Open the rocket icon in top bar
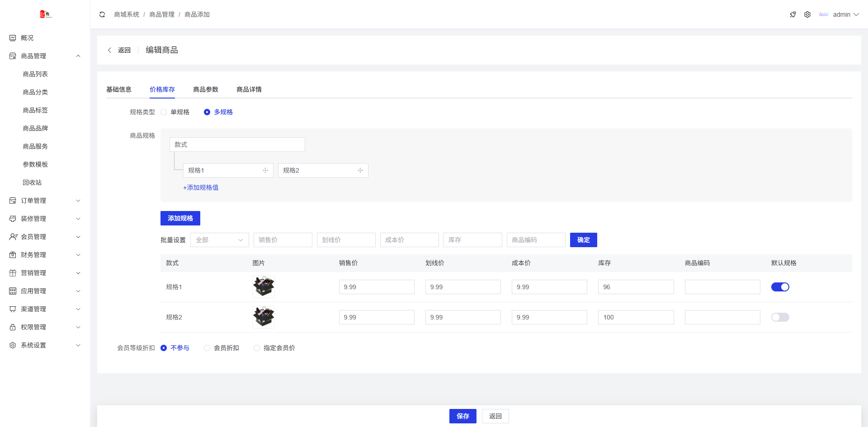868x427 pixels. pyautogui.click(x=793, y=14)
